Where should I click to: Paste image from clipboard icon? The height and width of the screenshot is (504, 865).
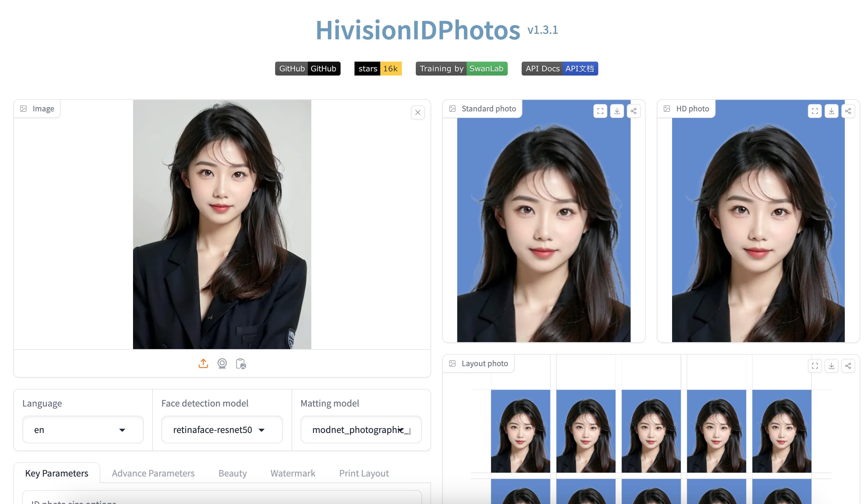[241, 363]
